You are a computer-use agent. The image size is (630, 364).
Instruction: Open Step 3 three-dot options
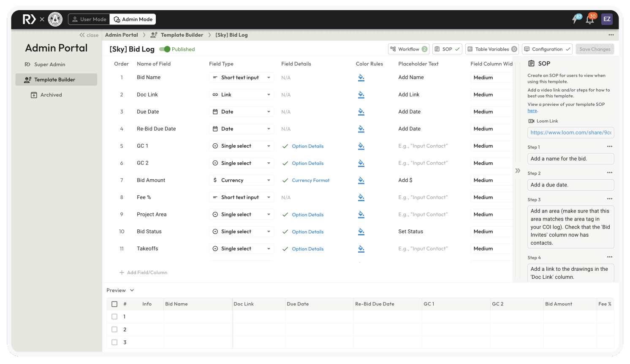click(610, 199)
